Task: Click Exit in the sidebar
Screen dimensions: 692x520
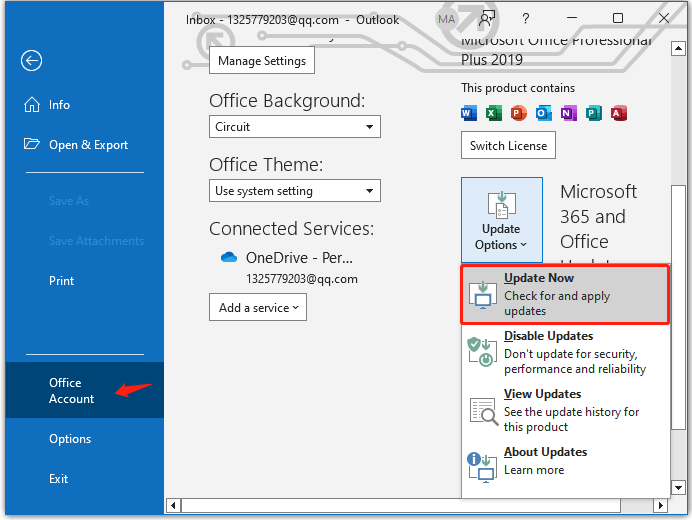Action: 84,479
